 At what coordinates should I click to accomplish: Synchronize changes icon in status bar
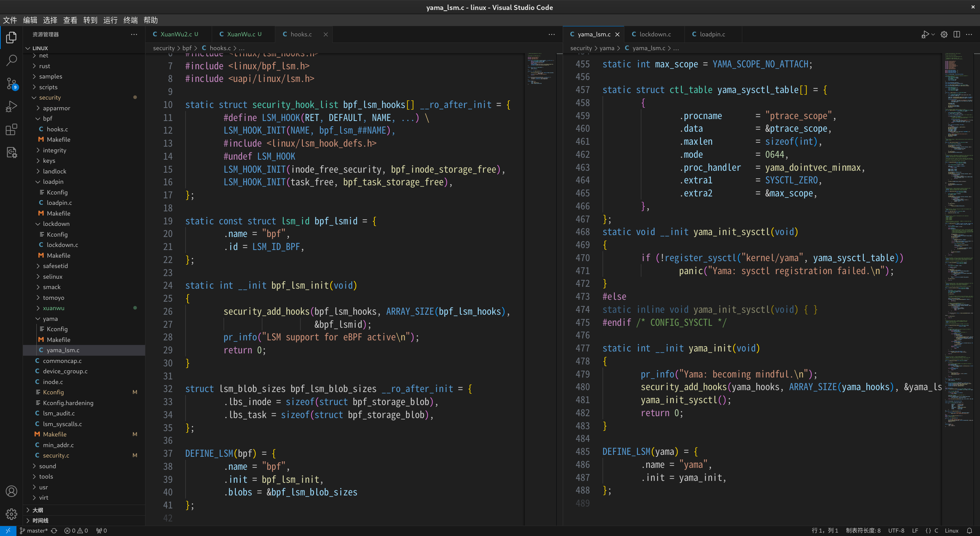(x=54, y=531)
